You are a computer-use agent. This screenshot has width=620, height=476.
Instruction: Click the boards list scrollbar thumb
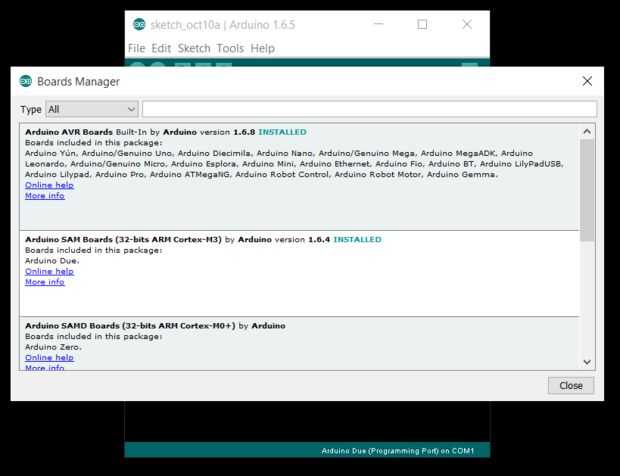pyautogui.click(x=587, y=190)
